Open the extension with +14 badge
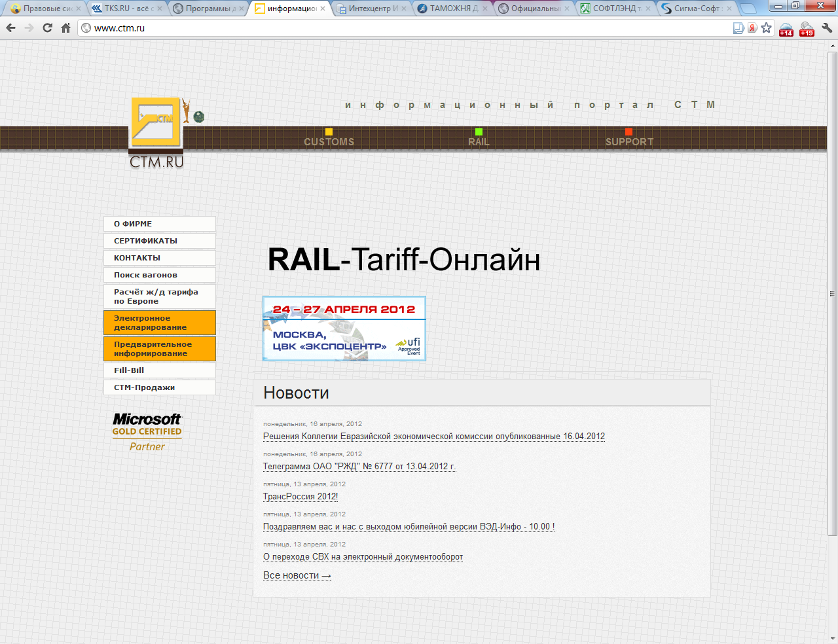This screenshot has width=838, height=644. 786,28
